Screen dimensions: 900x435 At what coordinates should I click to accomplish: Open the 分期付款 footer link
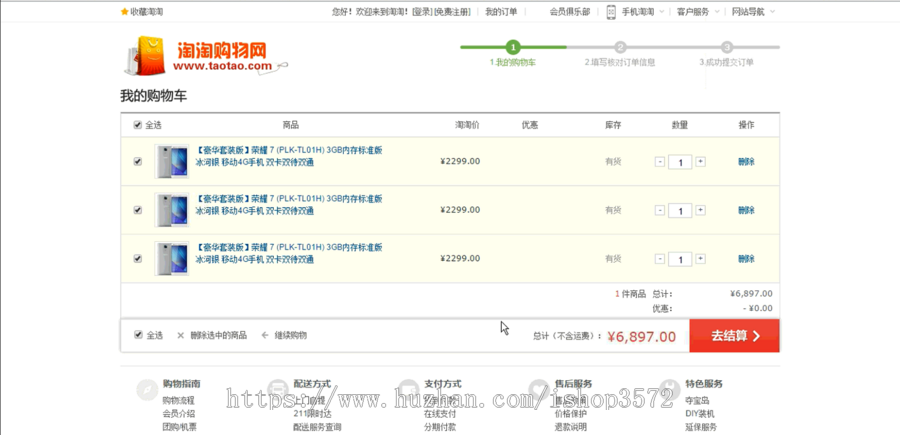click(440, 427)
